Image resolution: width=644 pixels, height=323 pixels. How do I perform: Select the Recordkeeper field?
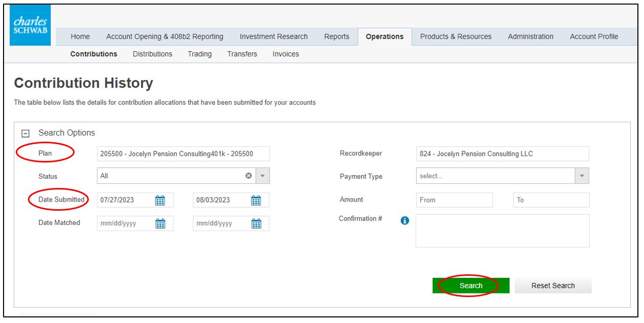(502, 154)
